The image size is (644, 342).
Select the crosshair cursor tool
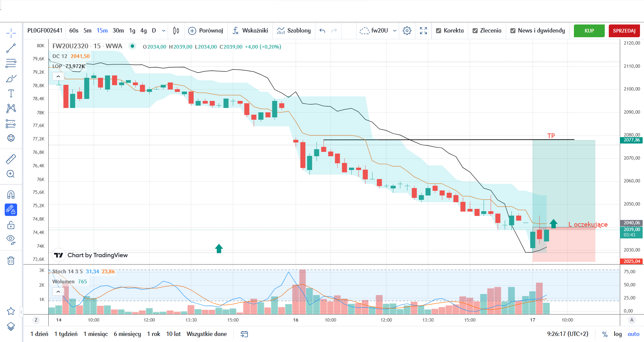coord(11,33)
